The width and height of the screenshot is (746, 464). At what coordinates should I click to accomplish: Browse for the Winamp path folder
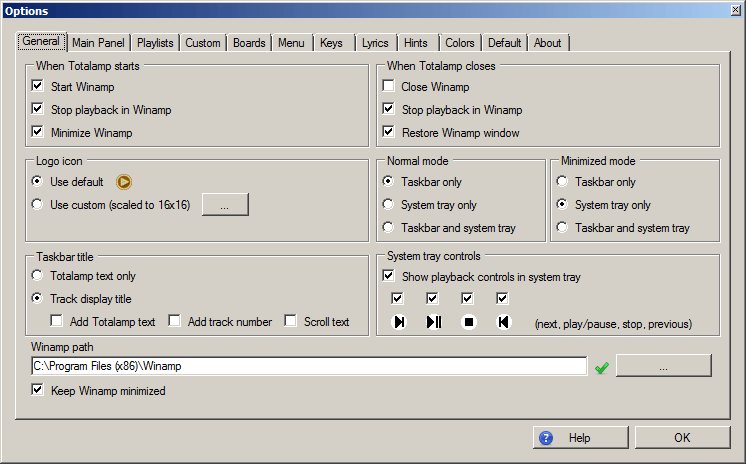click(x=664, y=365)
